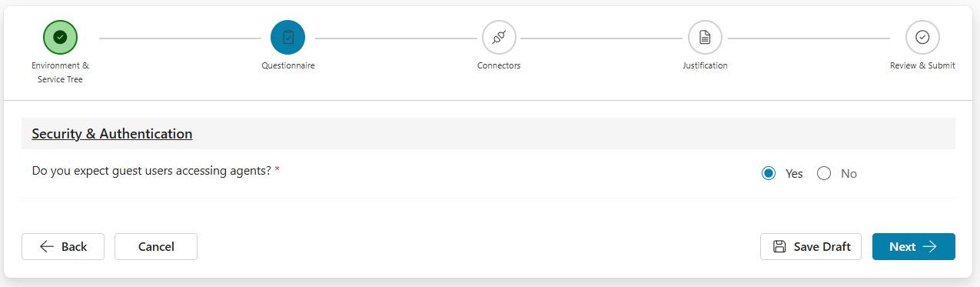Image resolution: width=980 pixels, height=287 pixels.
Task: Choose the No radio button for guest users
Action: tap(824, 173)
